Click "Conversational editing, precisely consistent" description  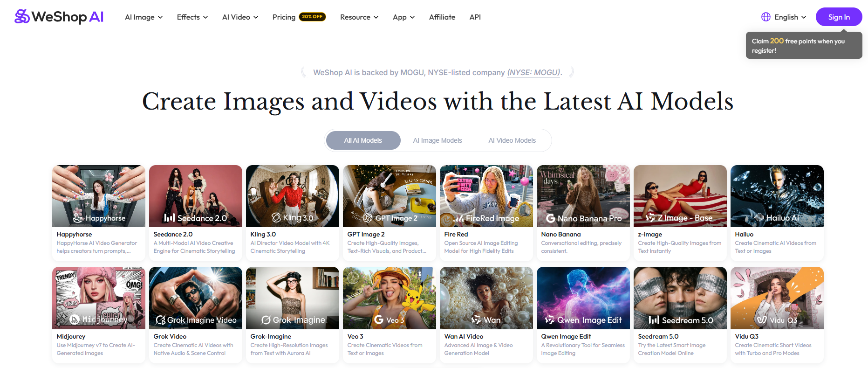pos(581,247)
